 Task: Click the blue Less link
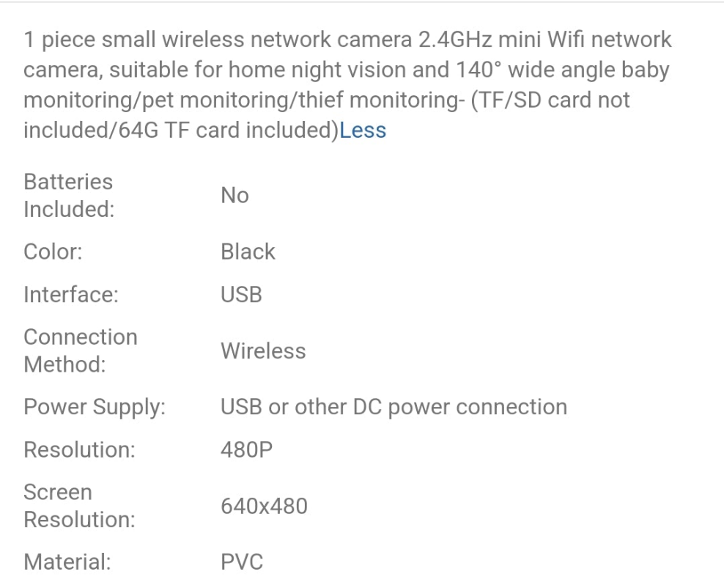coord(363,131)
